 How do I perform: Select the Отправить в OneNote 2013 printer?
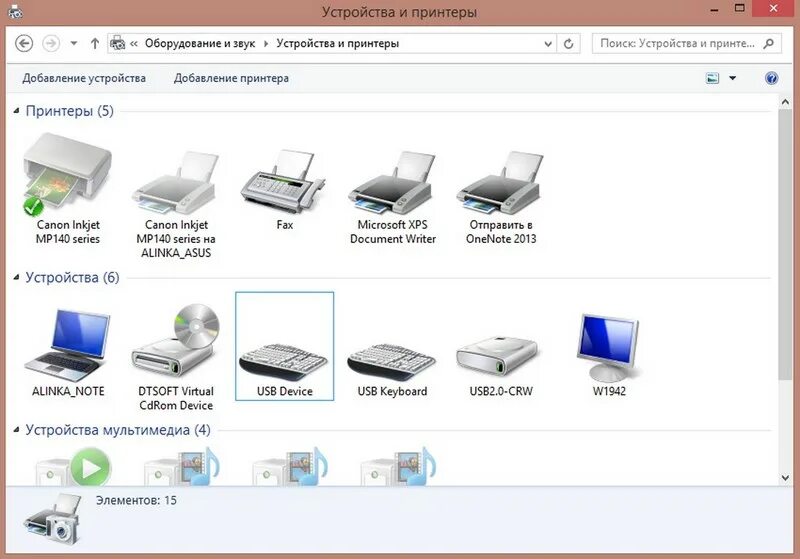coord(501,182)
